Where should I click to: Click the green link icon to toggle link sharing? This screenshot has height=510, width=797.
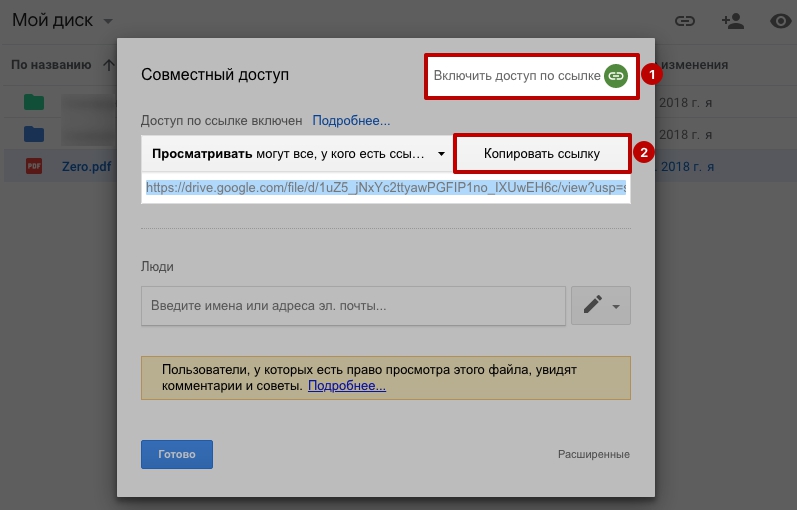(616, 76)
